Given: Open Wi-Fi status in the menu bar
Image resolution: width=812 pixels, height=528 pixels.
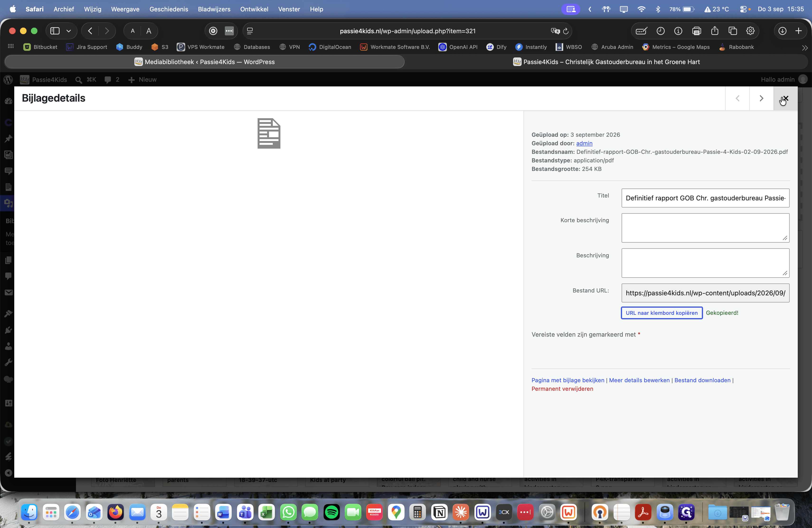Looking at the screenshot, I should tap(642, 9).
